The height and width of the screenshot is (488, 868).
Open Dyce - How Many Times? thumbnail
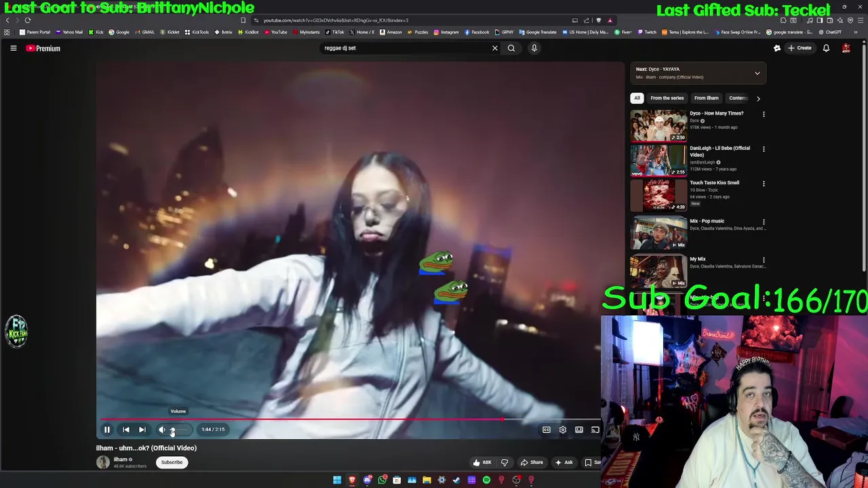click(x=658, y=125)
